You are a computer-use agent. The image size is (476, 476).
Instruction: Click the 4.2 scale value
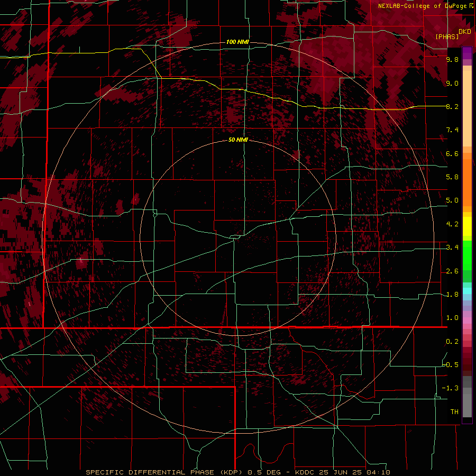[452, 224]
